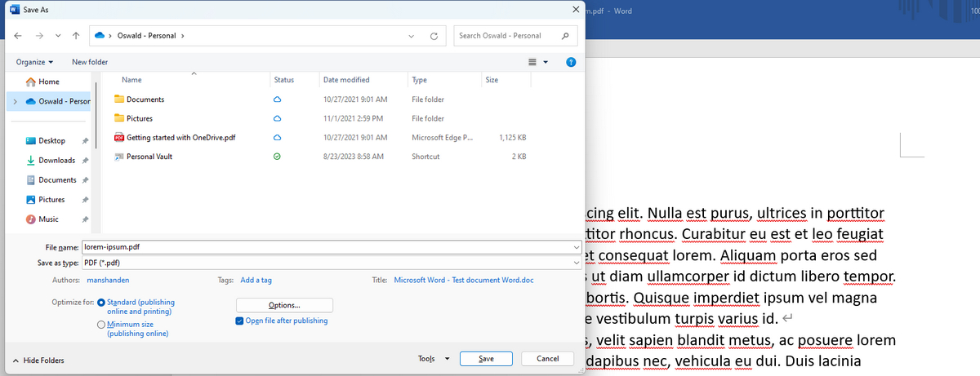
Task: Click Add a tag link
Action: pyautogui.click(x=256, y=280)
